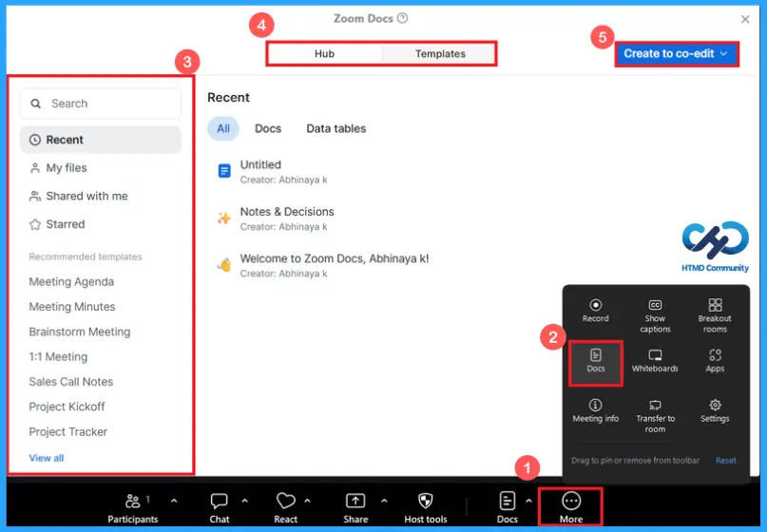Expand the Chat options chevron
Screen dimensions: 767x532
(244, 501)
